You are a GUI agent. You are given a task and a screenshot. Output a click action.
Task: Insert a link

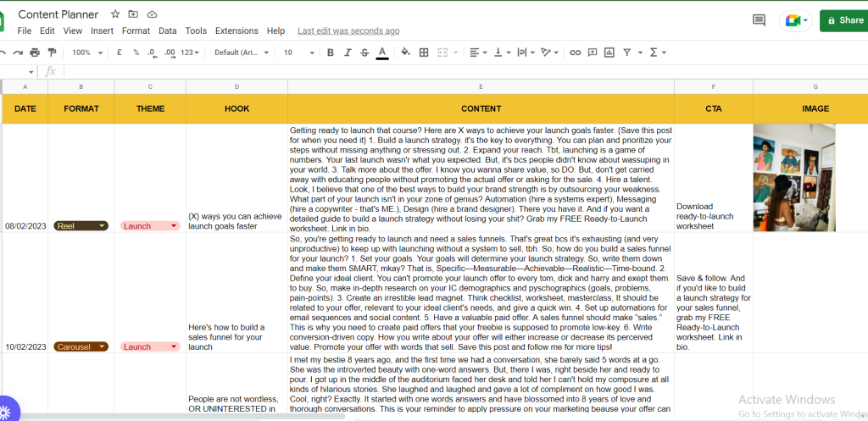coord(576,53)
